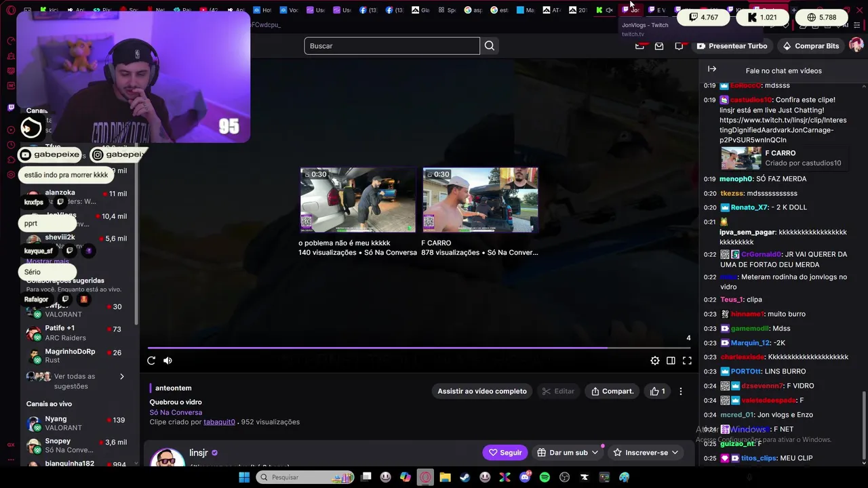Open the user profile avatar menu
Screen dimensions: 868x488
856,45
